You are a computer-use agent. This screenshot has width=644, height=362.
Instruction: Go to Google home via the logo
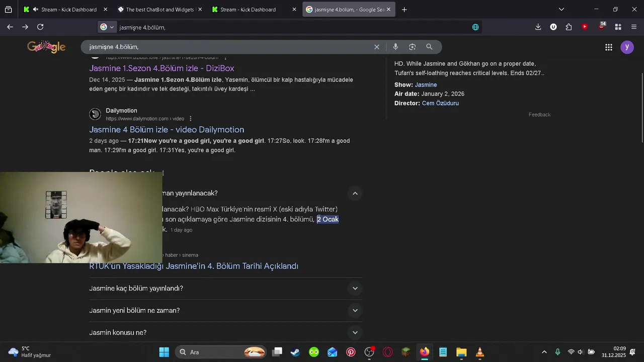tap(46, 47)
